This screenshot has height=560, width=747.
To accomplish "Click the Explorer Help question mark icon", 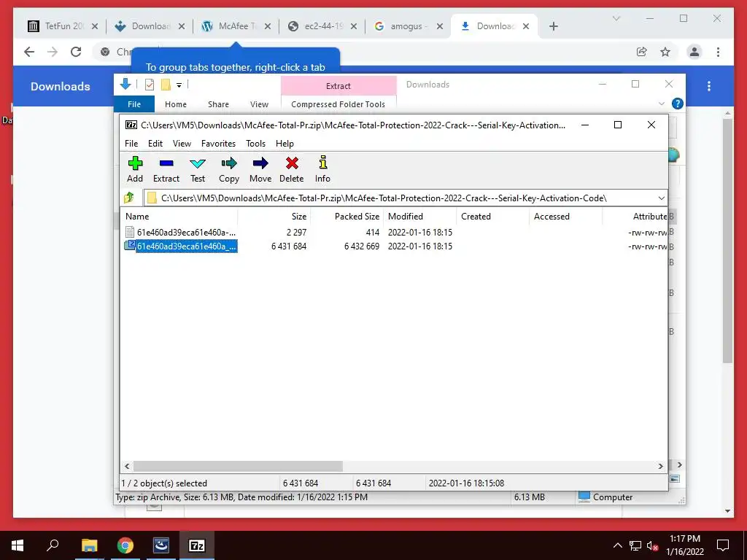I will [677, 104].
